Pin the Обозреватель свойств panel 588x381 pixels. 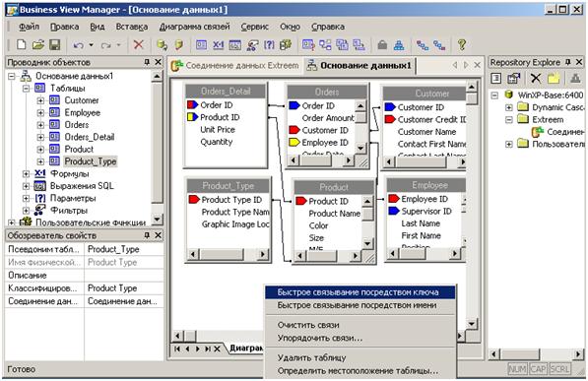147,235
